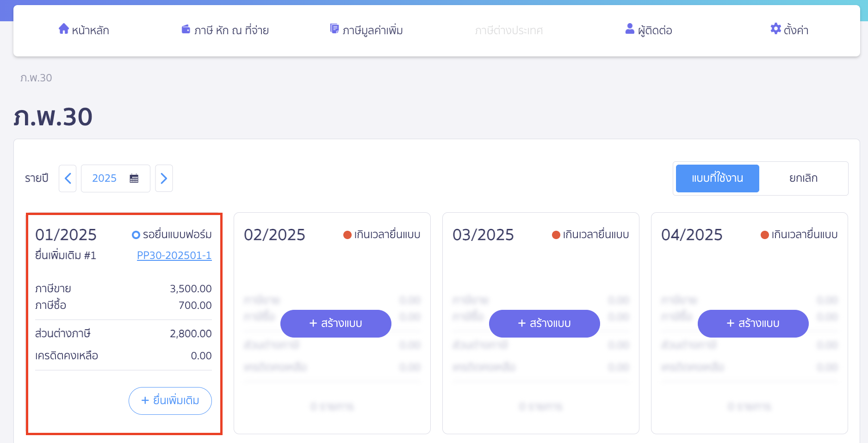The width and height of the screenshot is (868, 443).
Task: Click the รอยื่นแบบฟอร์ม status indicator on 01/2025
Action: pos(172,235)
